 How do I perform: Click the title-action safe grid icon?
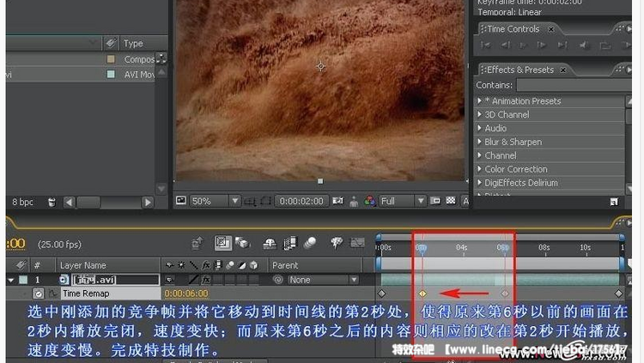coord(250,201)
